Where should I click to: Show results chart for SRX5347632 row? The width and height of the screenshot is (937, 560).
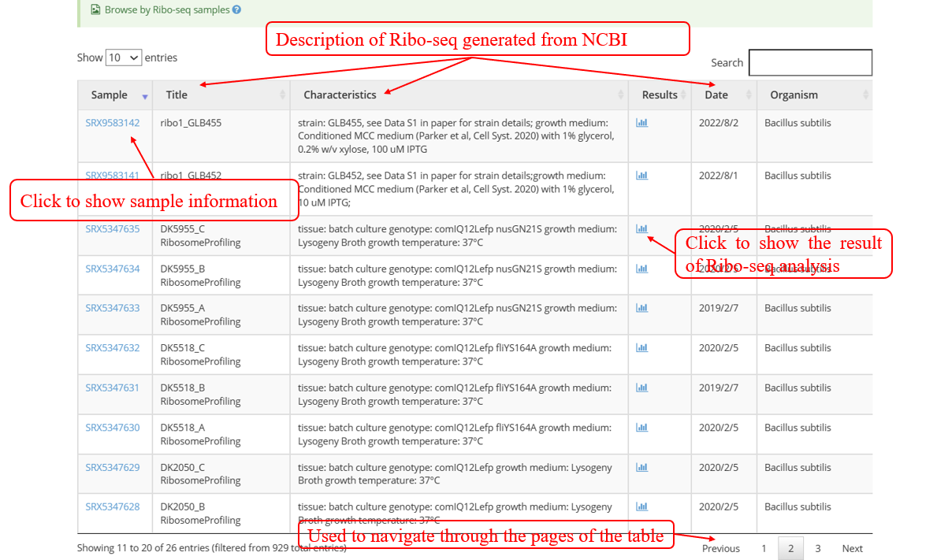point(641,347)
